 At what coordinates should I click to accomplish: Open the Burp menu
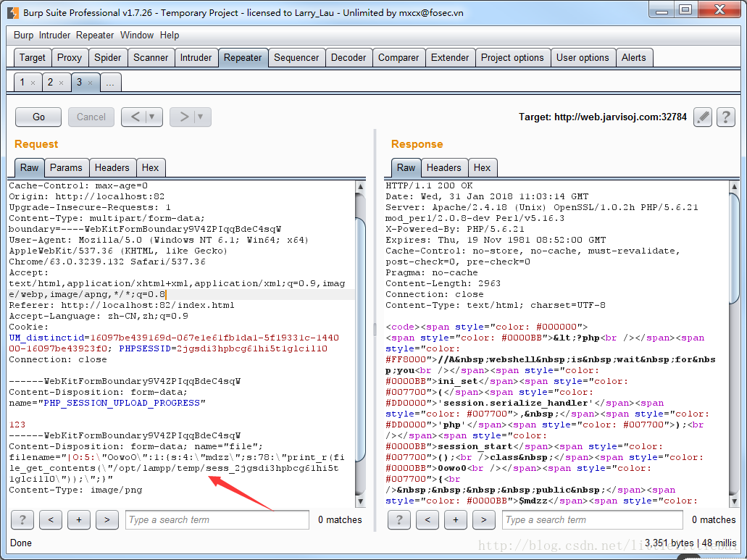click(23, 35)
